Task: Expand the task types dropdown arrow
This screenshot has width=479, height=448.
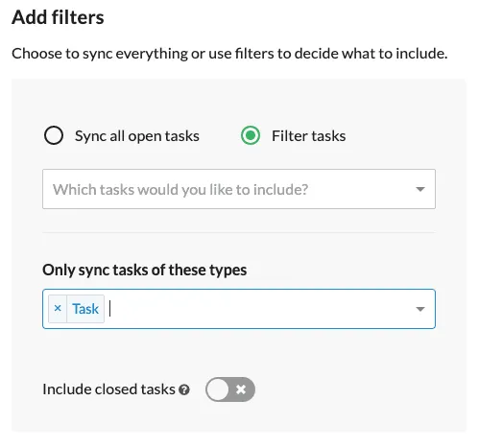Action: (x=420, y=309)
